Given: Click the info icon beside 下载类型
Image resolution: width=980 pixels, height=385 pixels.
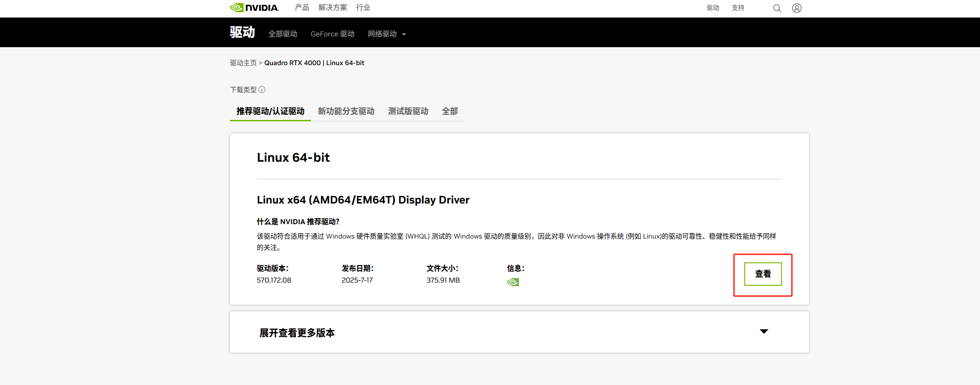Looking at the screenshot, I should [x=262, y=90].
